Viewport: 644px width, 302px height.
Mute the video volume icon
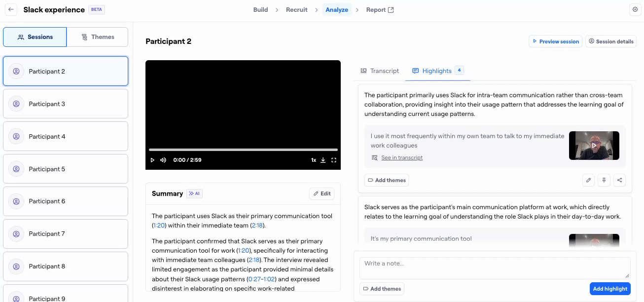pos(163,160)
